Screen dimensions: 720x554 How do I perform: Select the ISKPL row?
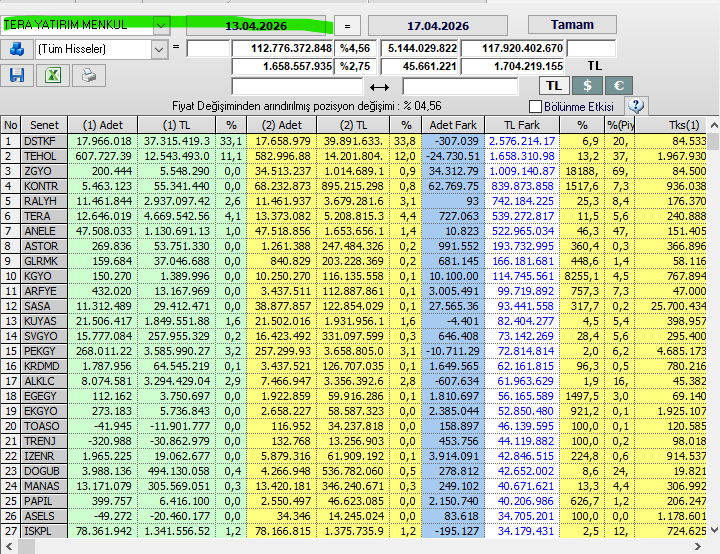(x=353, y=531)
